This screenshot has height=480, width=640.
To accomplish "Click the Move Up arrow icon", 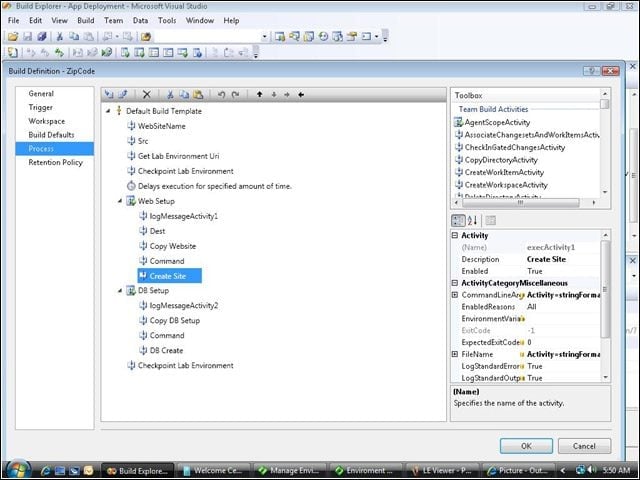I will pyautogui.click(x=259, y=95).
